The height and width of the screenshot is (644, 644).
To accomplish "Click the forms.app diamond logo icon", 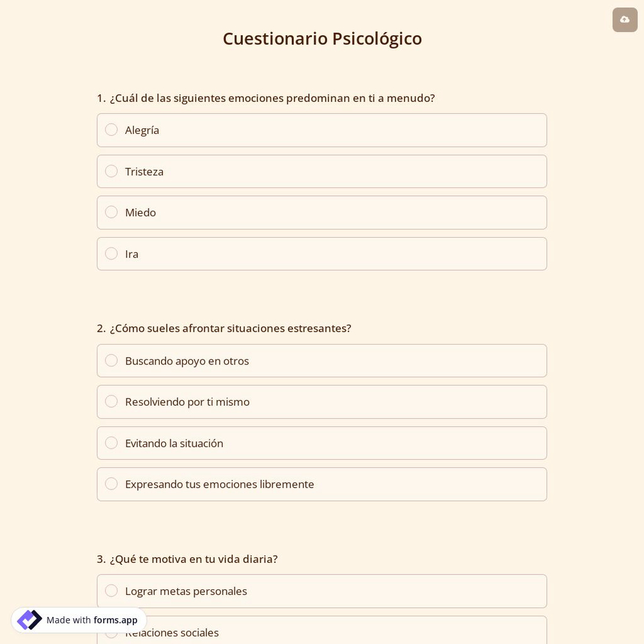I will click(x=29, y=620).
